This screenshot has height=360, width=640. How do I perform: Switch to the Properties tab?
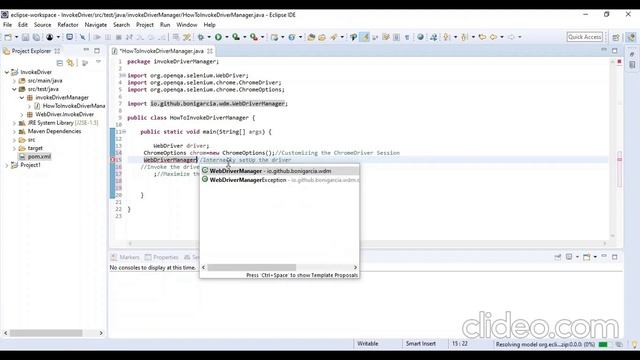162,257
